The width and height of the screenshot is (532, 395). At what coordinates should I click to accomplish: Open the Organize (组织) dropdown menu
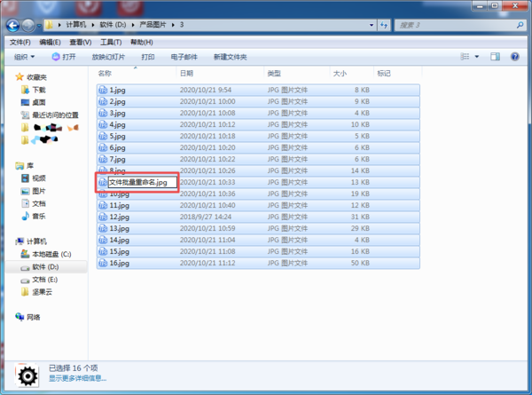pos(24,57)
